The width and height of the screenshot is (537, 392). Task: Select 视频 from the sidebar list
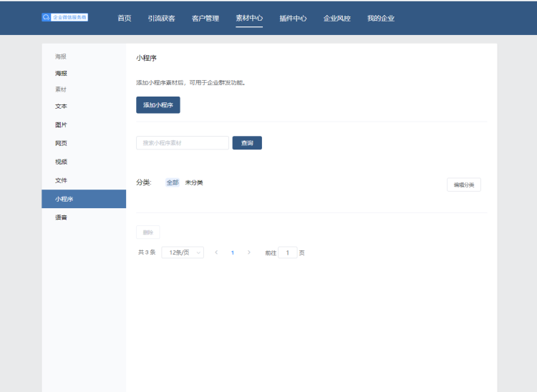[x=62, y=162]
